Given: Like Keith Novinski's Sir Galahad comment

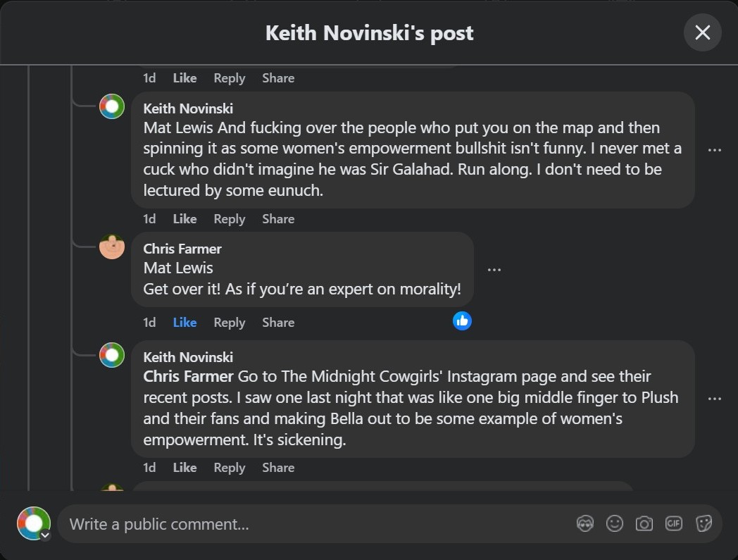Looking at the screenshot, I should [184, 219].
